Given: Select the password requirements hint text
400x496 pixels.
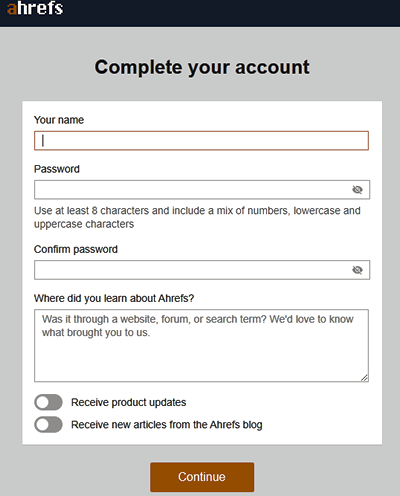Looking at the screenshot, I should tap(197, 217).
